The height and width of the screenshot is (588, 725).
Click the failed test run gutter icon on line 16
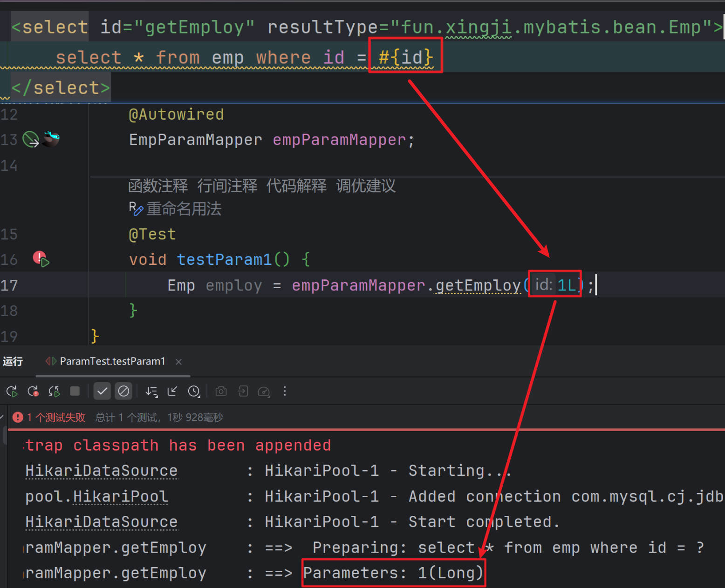tap(41, 259)
